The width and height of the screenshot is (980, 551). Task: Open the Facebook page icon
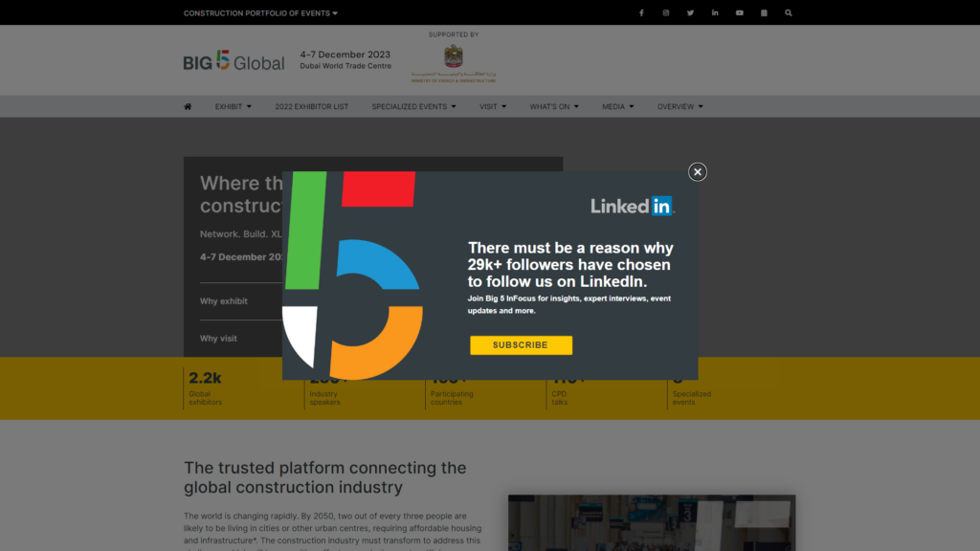coord(641,12)
